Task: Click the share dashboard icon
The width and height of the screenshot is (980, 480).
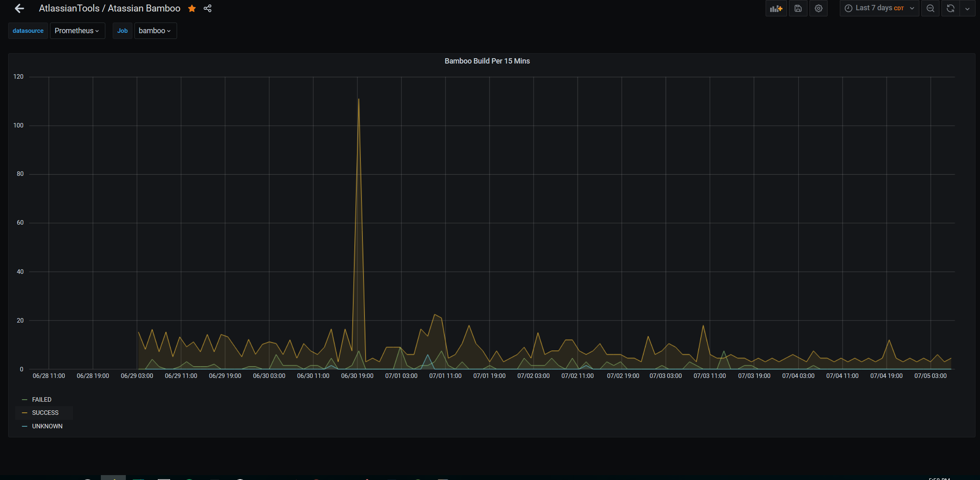Action: click(x=207, y=8)
